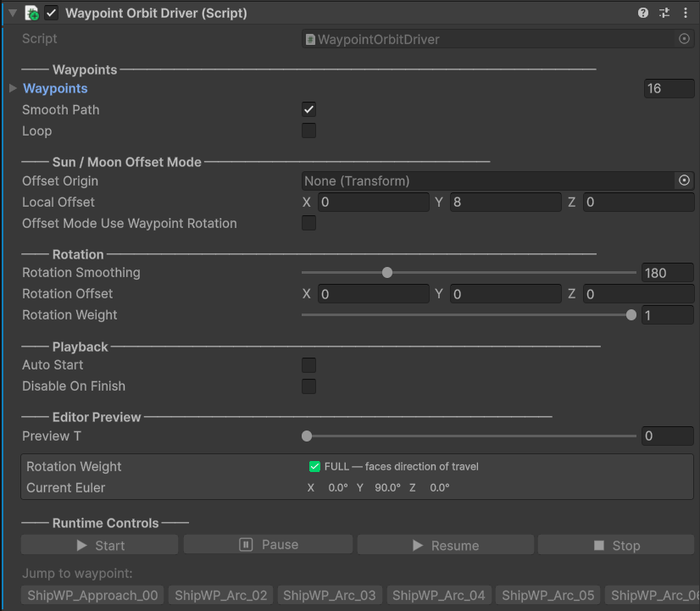Click the Current Euler readout

click(379, 488)
